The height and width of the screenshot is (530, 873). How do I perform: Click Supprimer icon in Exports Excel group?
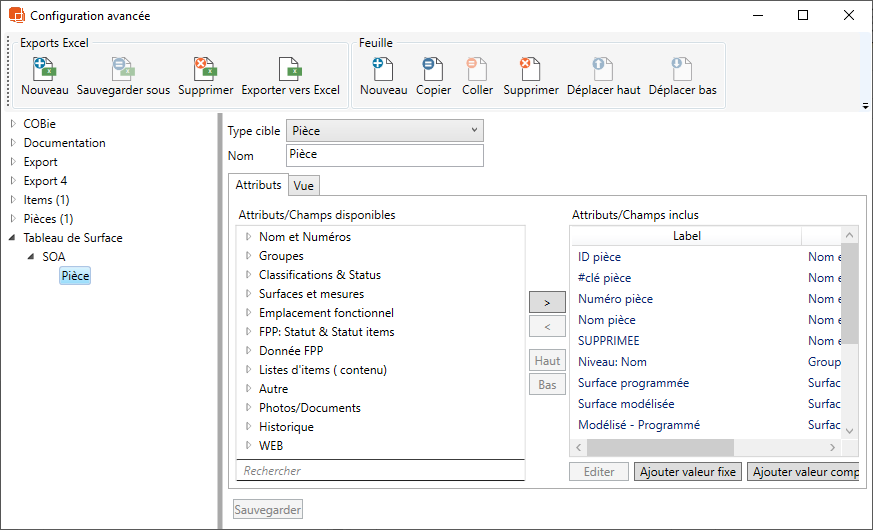205,69
